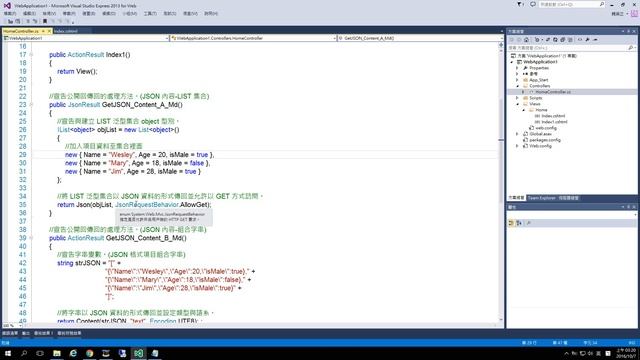640x360 pixels.
Task: Click the Visual Studio logo in title bar
Action: coord(7,5)
